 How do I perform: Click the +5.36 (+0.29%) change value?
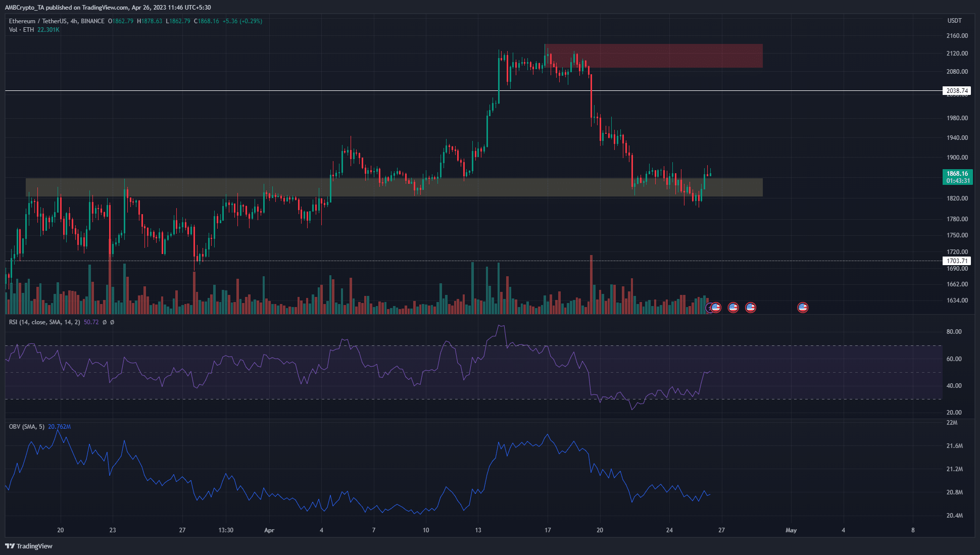coord(242,21)
